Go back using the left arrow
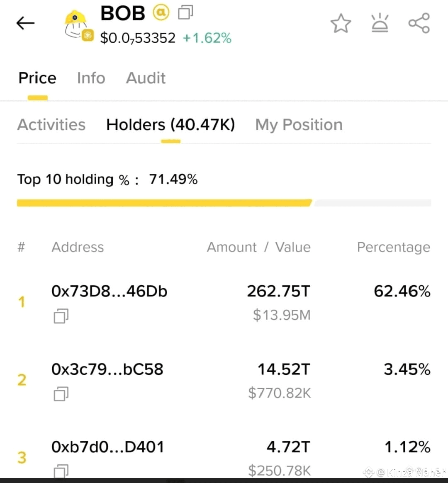The image size is (448, 483). 25,23
